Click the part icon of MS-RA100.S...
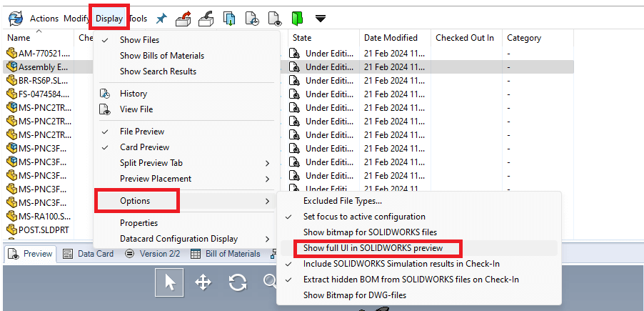 point(12,215)
